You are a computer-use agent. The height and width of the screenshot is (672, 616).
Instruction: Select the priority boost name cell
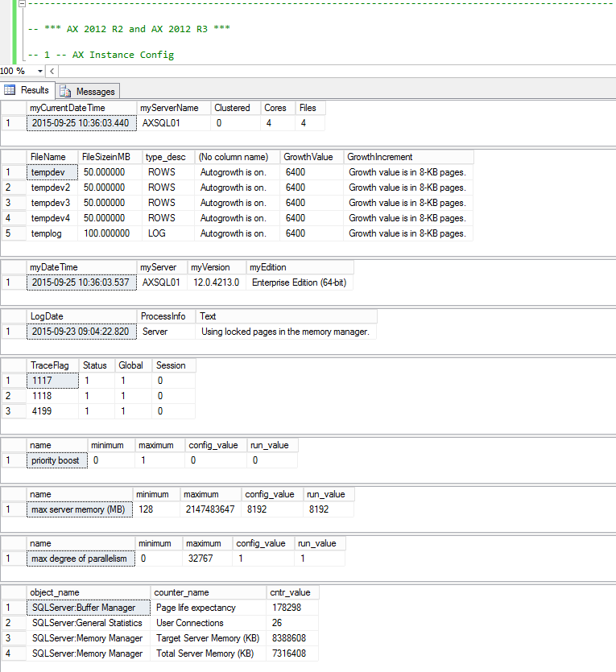tap(56, 460)
